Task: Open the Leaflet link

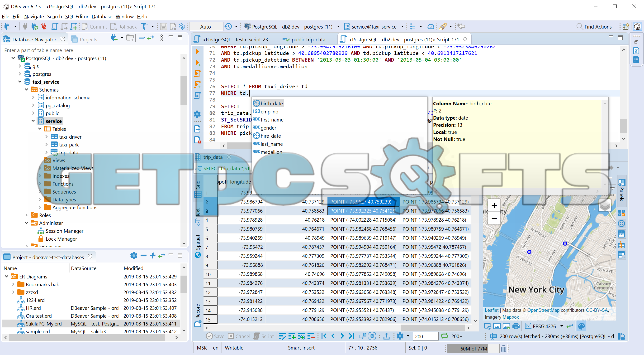Action: [x=492, y=310]
